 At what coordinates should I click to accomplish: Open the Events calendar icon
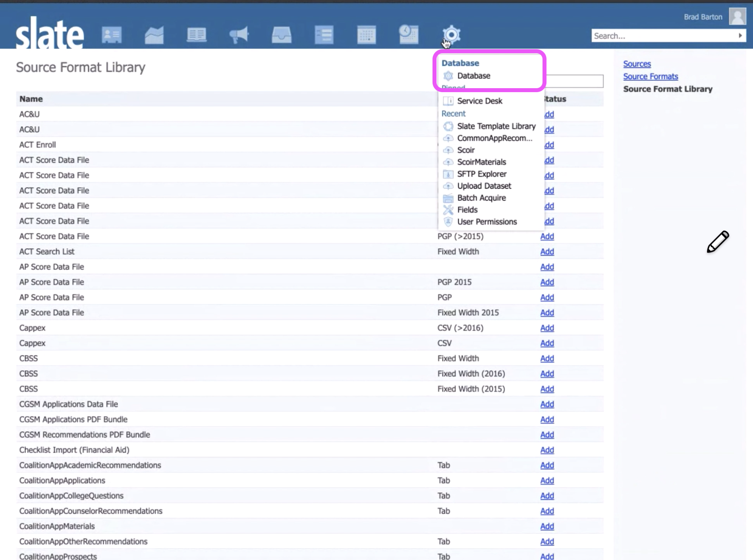366,35
